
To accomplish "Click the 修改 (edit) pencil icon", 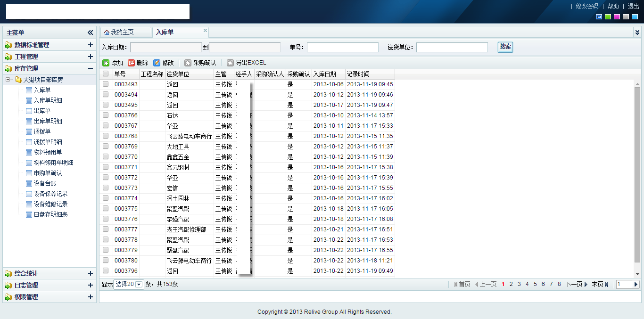I will [157, 63].
